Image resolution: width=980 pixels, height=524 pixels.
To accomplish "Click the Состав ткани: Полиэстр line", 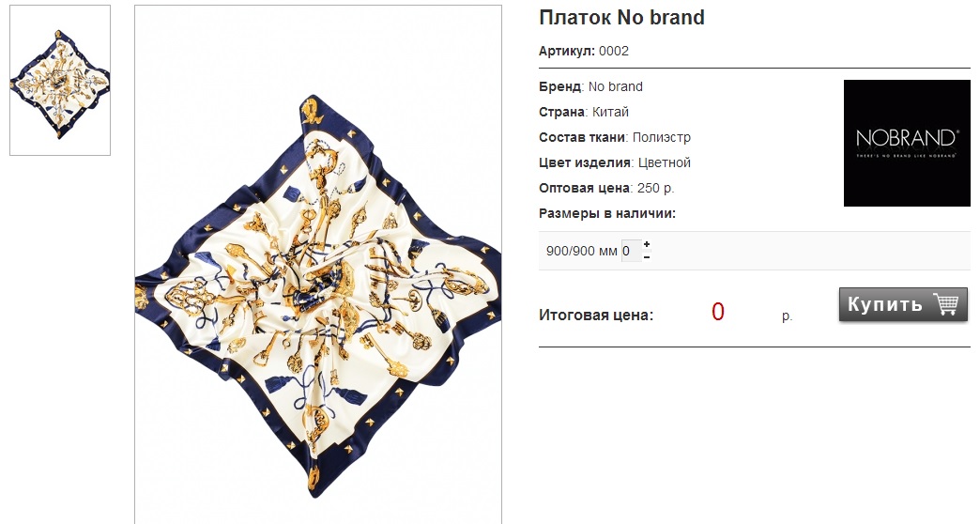I will coord(614,137).
